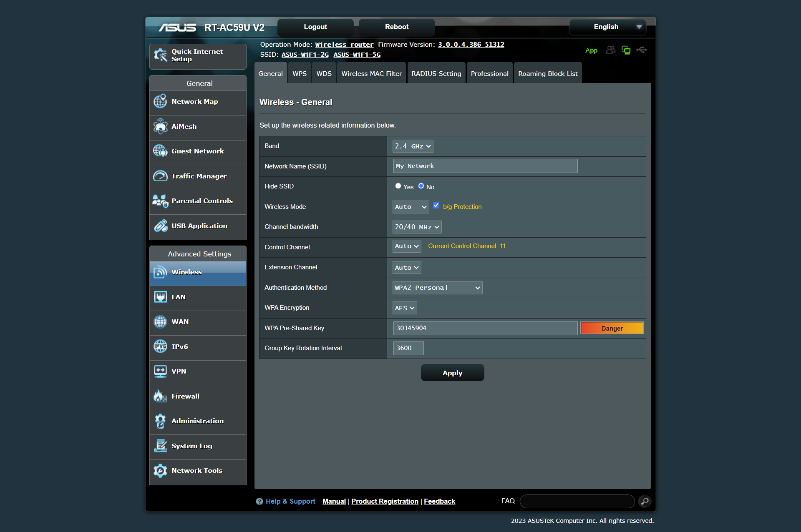Click the VPN monitor icon

(x=160, y=371)
